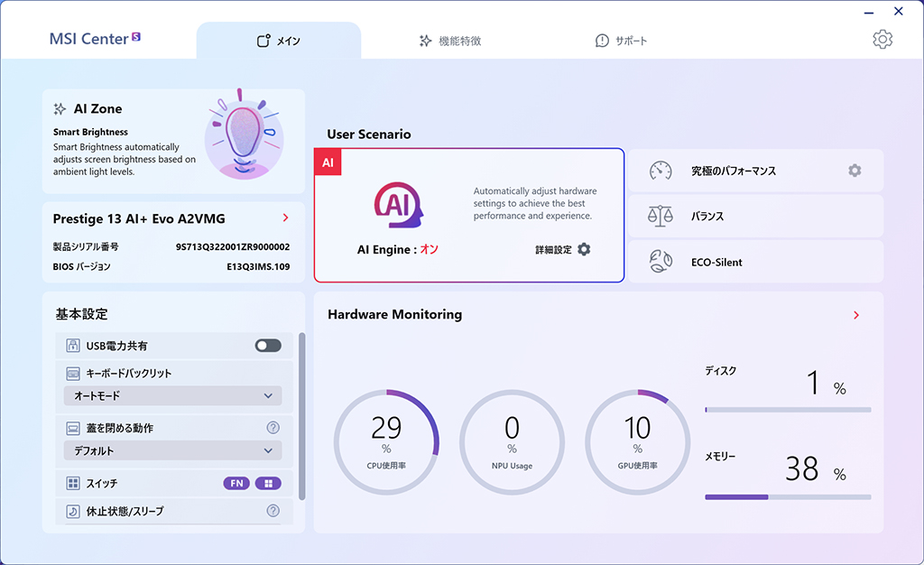924x565 pixels.
Task: Toggle the USB電力共有 switch
Action: coord(268,346)
